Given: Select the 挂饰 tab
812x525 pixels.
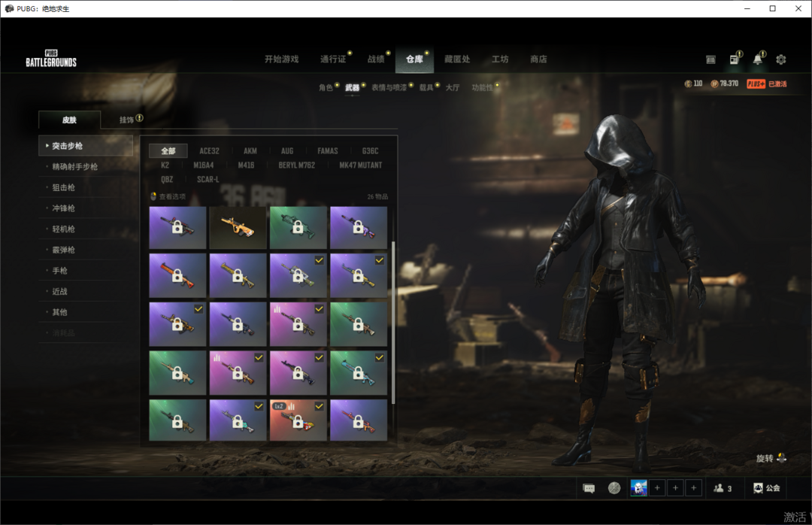Looking at the screenshot, I should point(127,120).
